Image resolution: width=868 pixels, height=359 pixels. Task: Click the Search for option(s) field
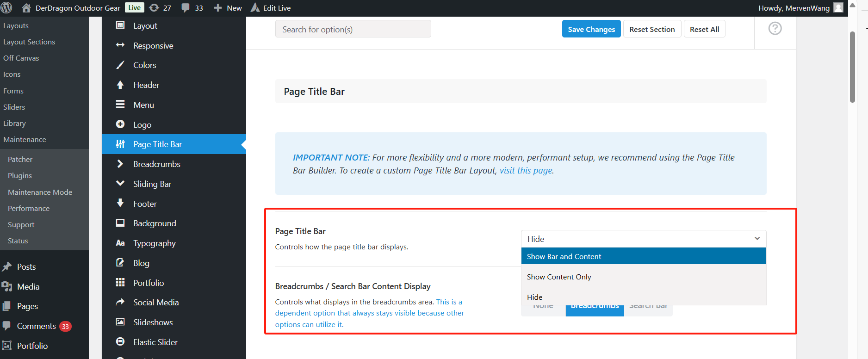click(353, 29)
